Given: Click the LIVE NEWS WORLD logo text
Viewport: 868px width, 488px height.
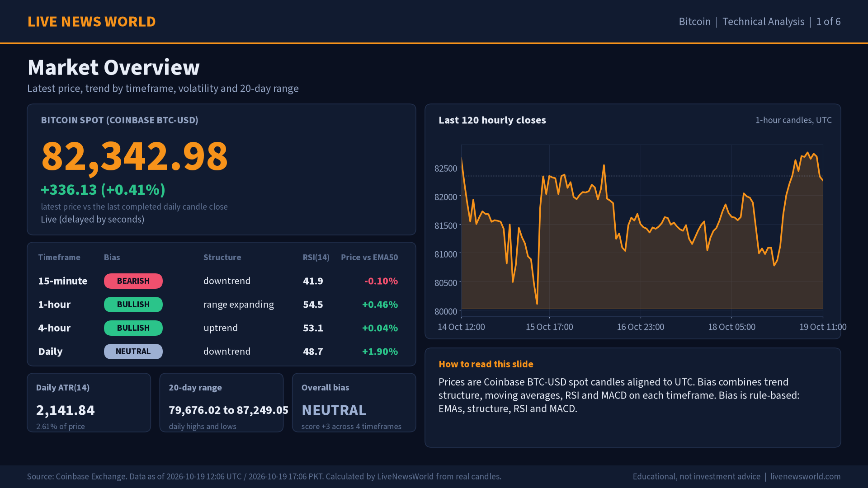Looking at the screenshot, I should [x=91, y=22].
